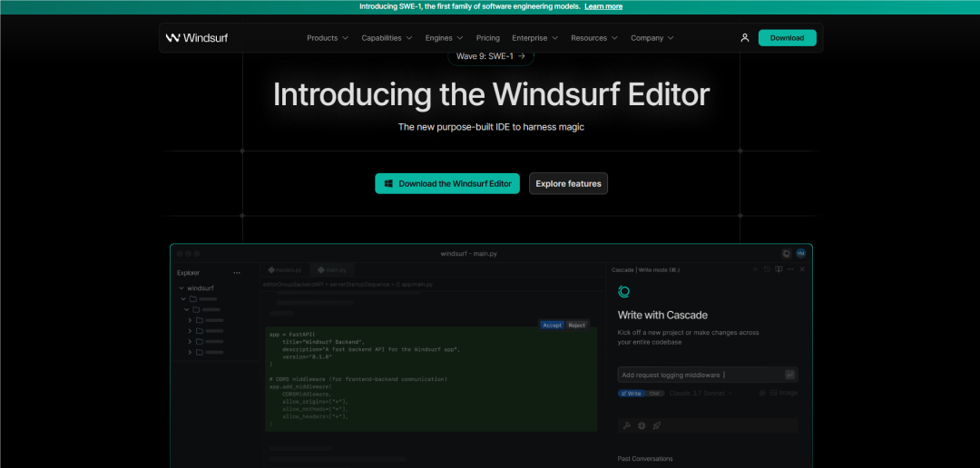Switch Cascade to Write mode

632,394
